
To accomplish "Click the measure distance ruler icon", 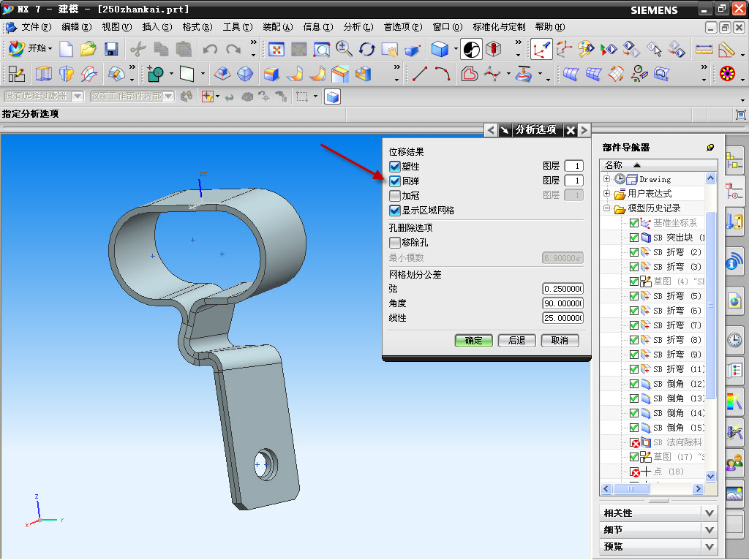I will (704, 49).
